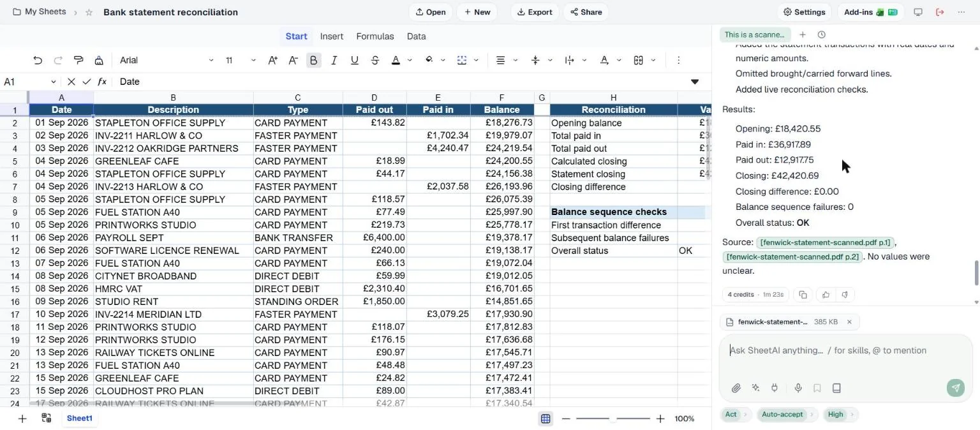Click the plug connectors icon
The width and height of the screenshot is (980, 430).
click(775, 388)
